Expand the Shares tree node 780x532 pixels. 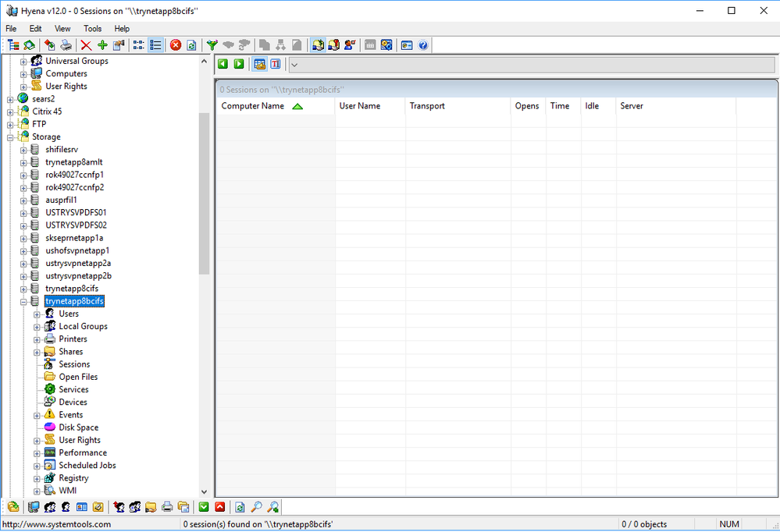coord(37,352)
